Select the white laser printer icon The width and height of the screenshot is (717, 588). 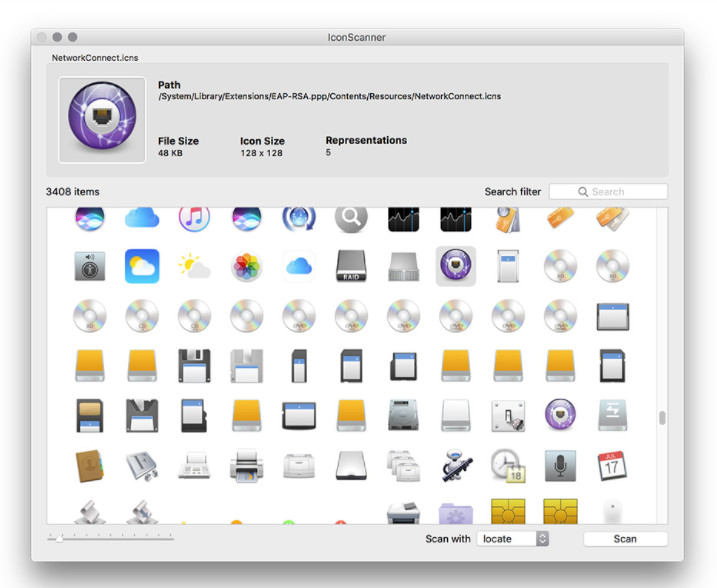point(299,465)
